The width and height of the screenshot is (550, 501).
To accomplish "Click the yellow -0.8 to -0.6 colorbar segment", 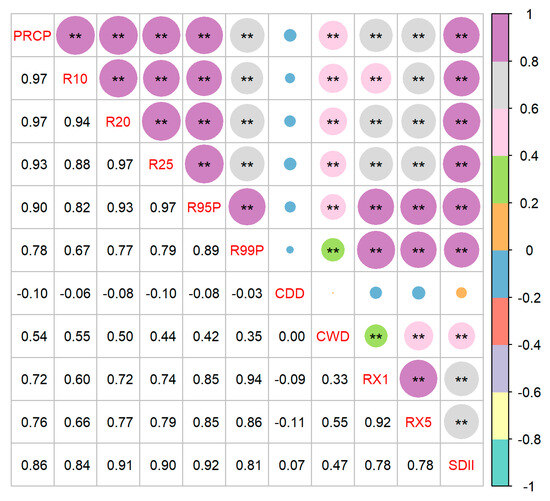I will (x=500, y=415).
